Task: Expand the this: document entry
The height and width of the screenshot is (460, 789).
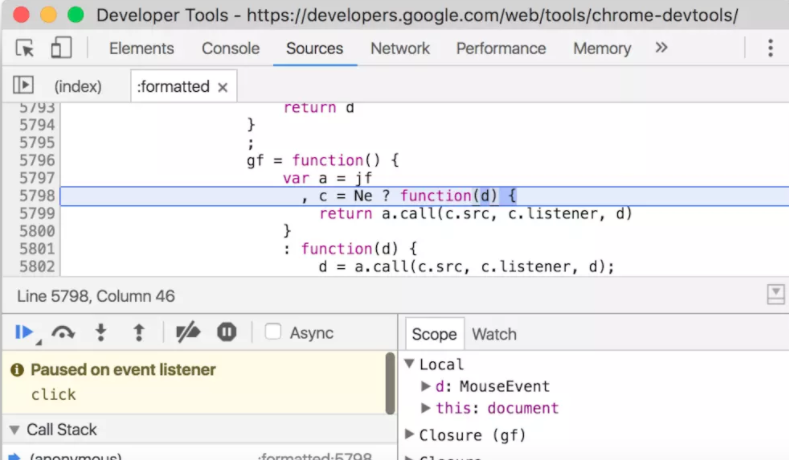Action: [426, 408]
